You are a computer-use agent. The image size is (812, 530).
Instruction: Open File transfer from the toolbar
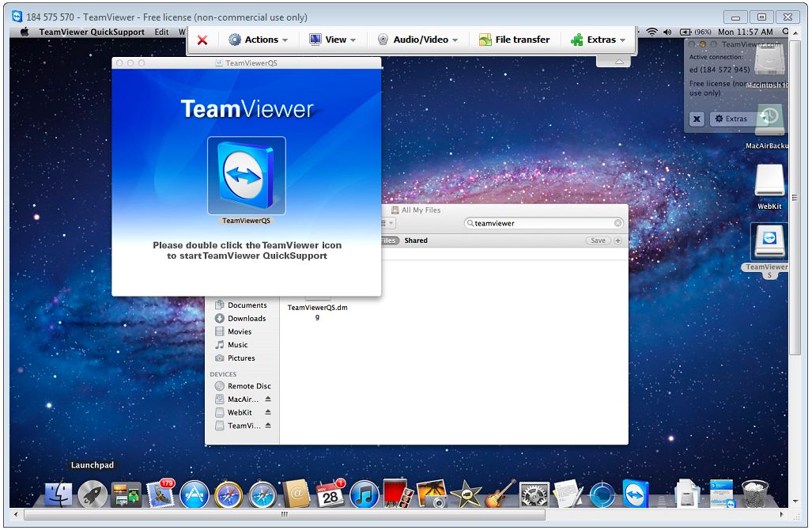[x=514, y=40]
